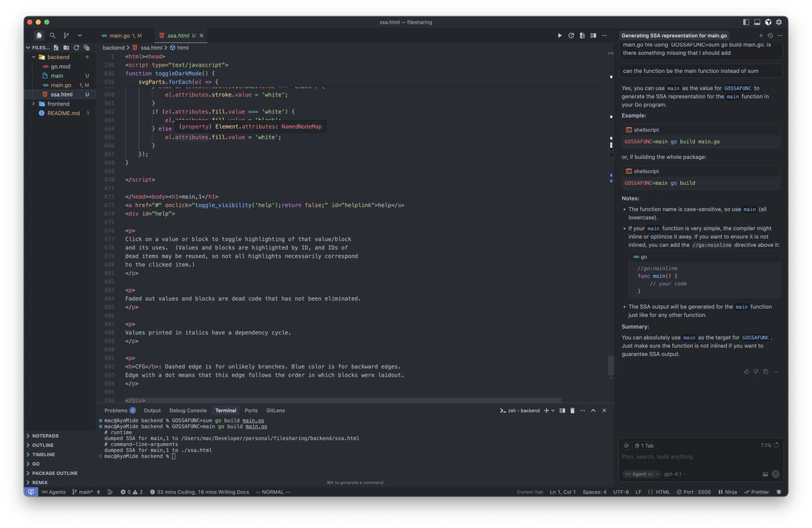Open the Agent mode dropdown

tap(641, 474)
